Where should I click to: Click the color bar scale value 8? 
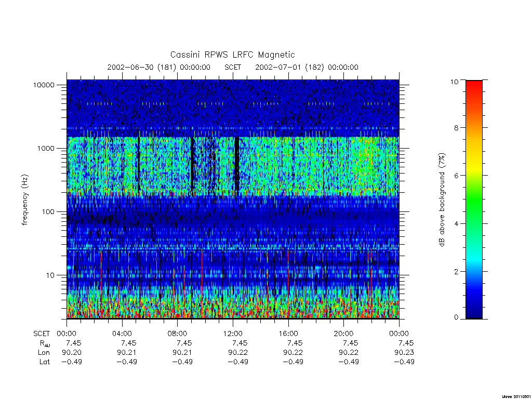click(455, 128)
